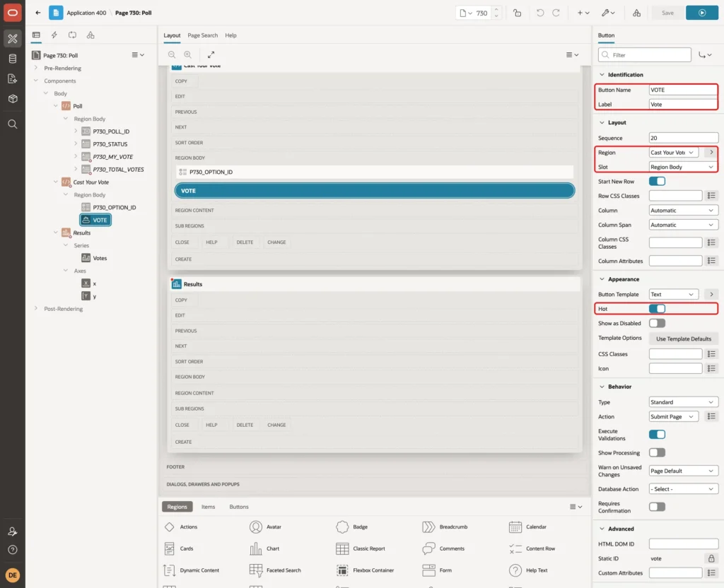
Task: Switch to the Page Search tab
Action: click(202, 35)
